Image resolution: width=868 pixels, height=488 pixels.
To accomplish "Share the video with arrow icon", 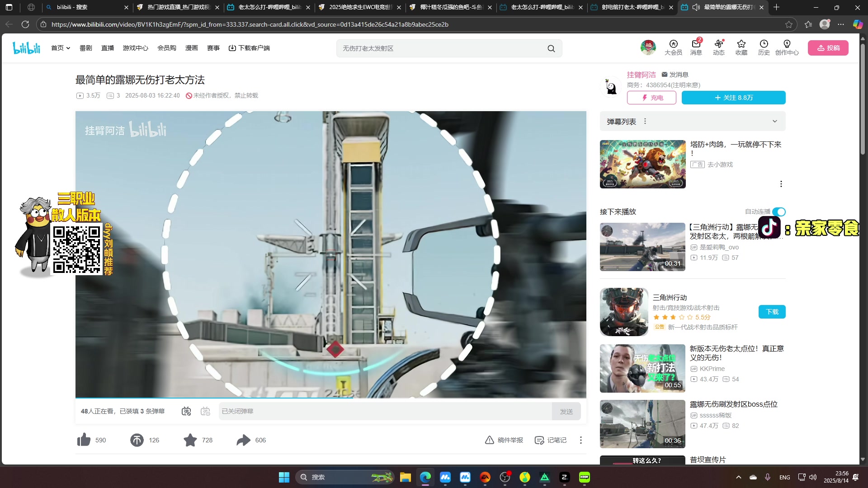I will (243, 440).
